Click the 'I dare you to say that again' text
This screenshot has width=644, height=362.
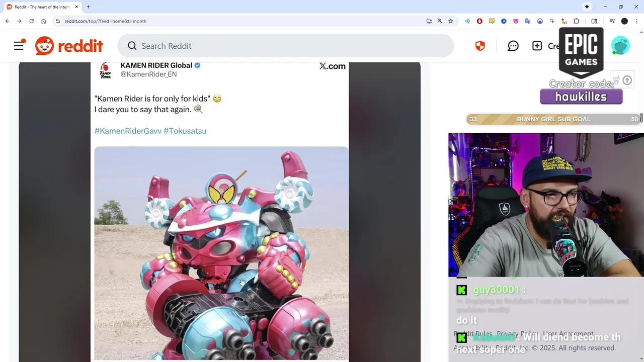coord(143,109)
